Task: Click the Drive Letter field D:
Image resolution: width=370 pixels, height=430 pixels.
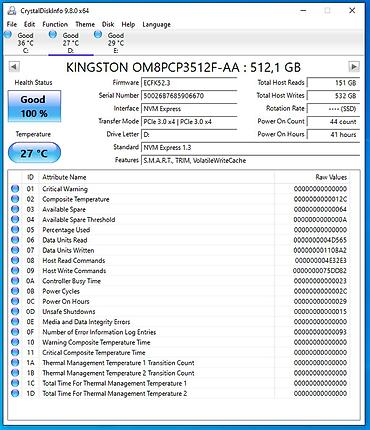Action: tap(189, 134)
